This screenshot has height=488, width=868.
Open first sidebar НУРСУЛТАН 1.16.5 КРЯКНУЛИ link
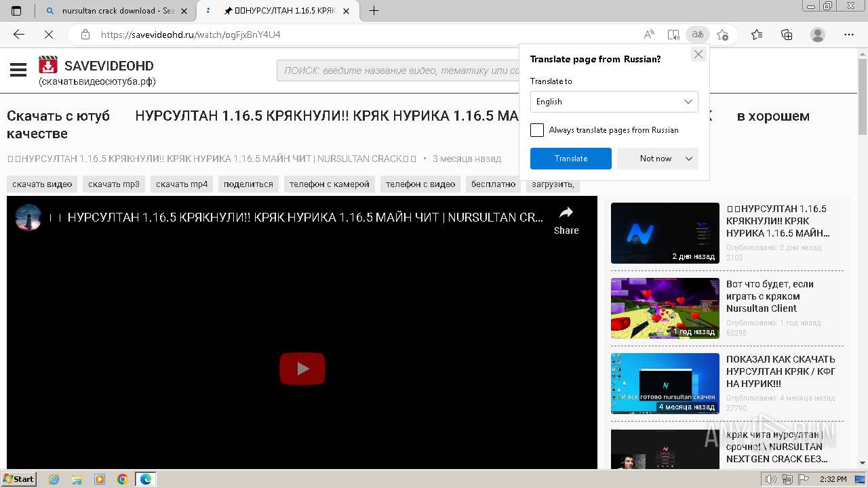(x=778, y=221)
